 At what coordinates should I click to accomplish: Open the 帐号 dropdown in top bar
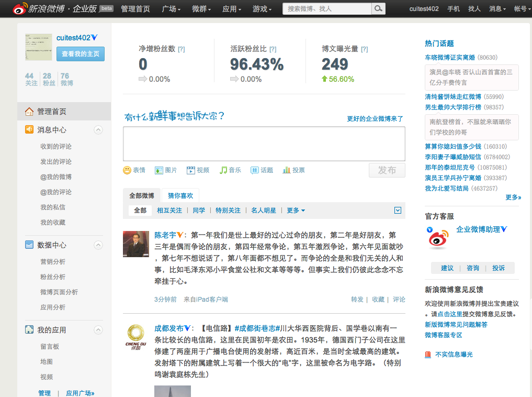522,9
